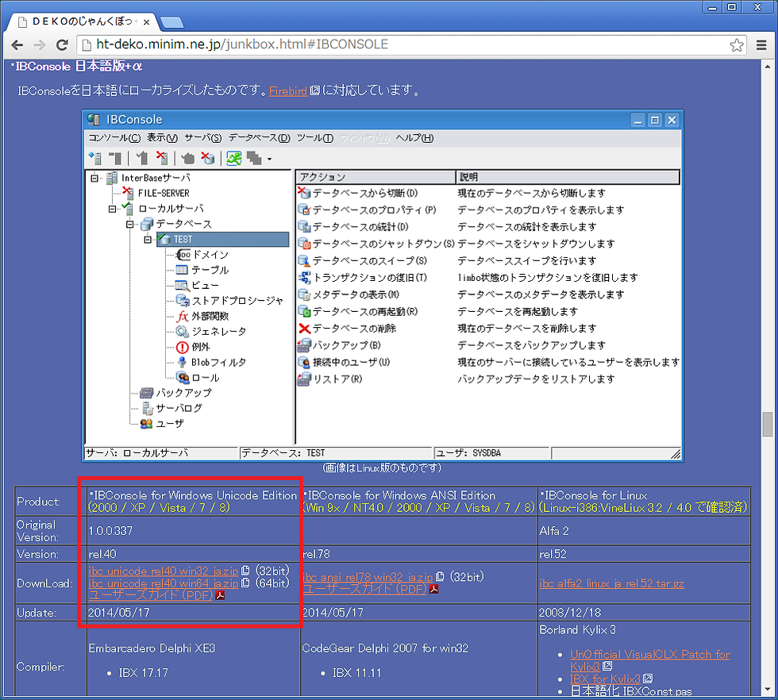Click the バックアップ icon in the tree

tap(146, 393)
